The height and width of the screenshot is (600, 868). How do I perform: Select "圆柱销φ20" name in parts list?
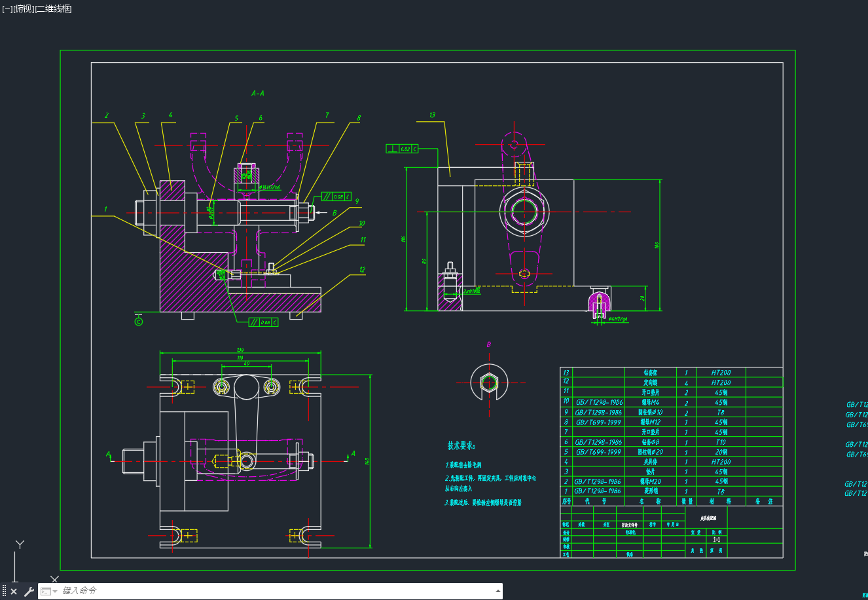click(x=651, y=452)
